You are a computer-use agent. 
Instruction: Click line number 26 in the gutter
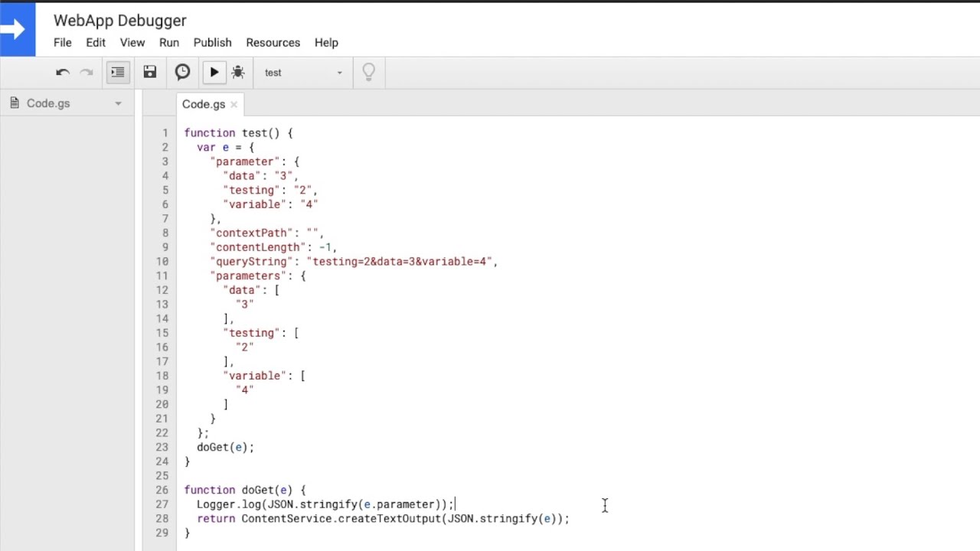click(x=162, y=490)
